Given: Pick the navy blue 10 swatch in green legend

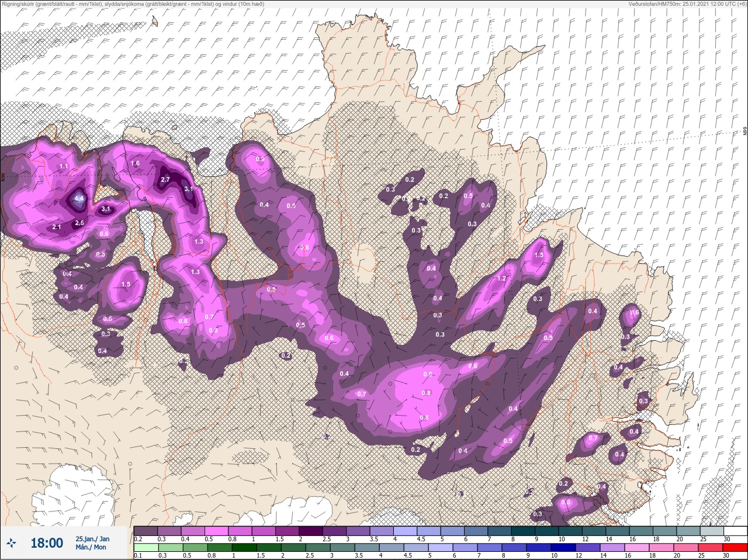Looking at the screenshot, I should [565, 548].
